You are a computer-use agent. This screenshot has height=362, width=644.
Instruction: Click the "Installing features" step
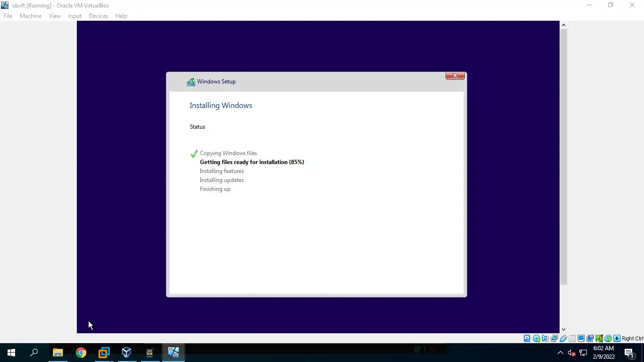coord(222,171)
